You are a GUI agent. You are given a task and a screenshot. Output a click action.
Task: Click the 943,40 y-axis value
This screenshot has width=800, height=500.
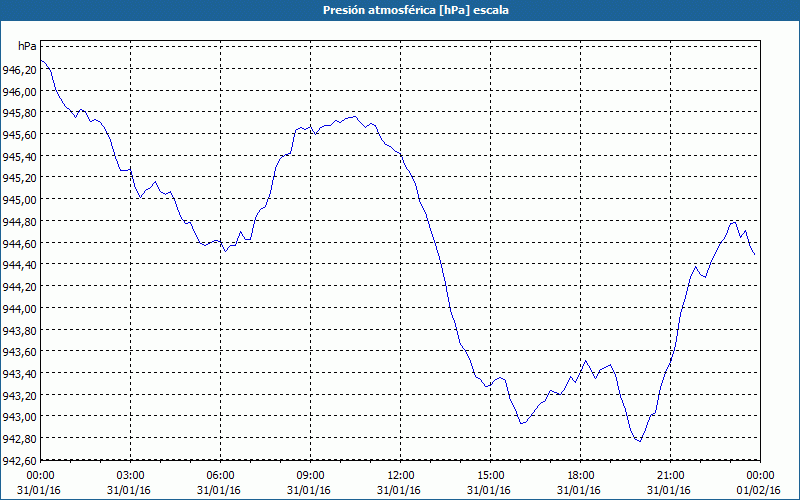point(19,373)
